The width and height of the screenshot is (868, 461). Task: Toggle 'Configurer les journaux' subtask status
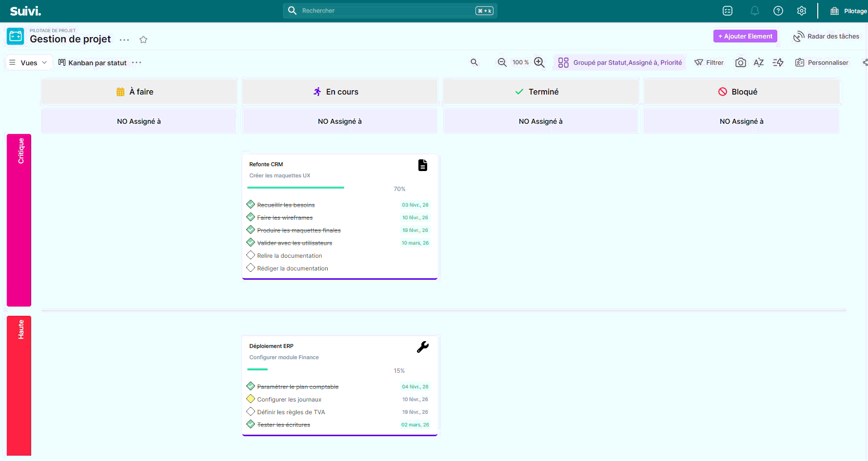pyautogui.click(x=251, y=399)
